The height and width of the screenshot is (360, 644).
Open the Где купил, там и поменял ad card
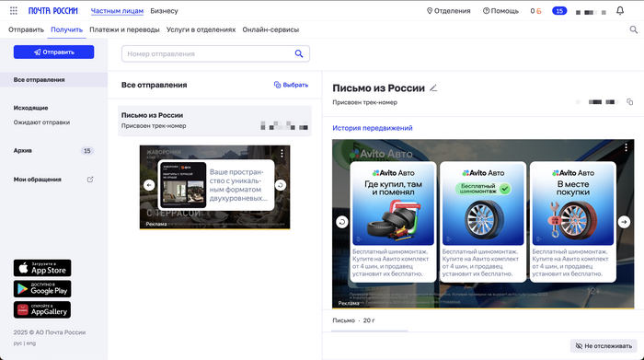(393, 222)
